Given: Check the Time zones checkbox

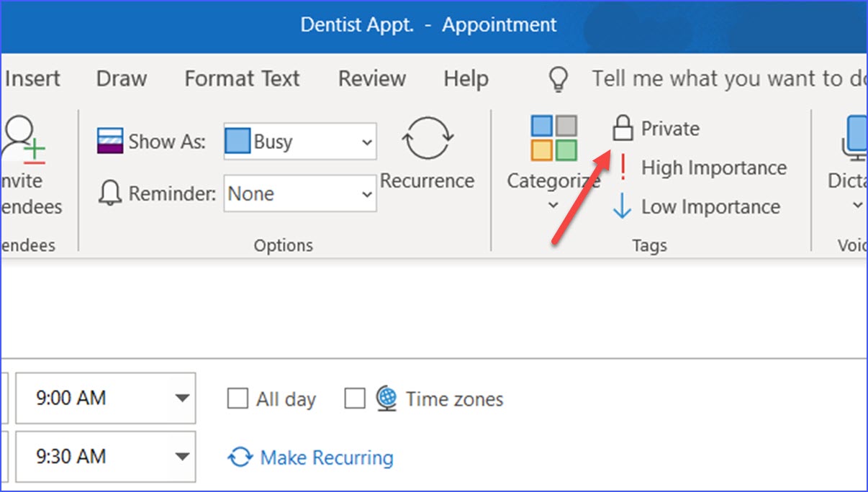Looking at the screenshot, I should coord(355,398).
